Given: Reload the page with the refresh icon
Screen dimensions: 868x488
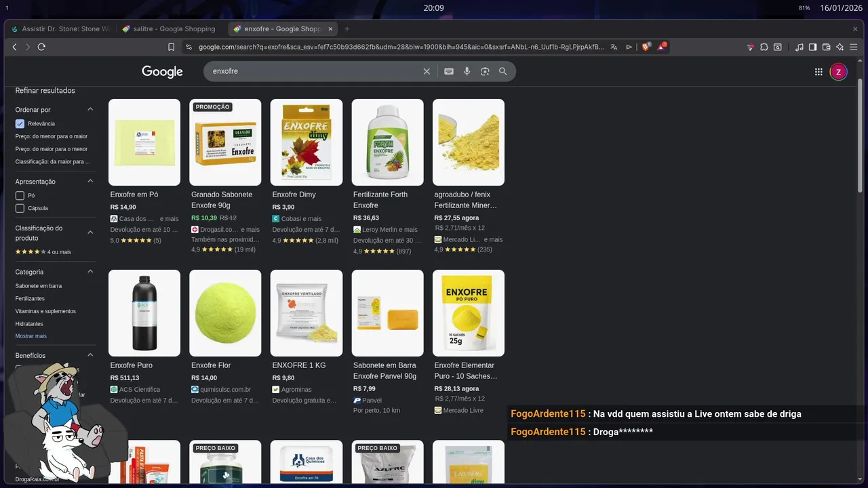Looking at the screenshot, I should (x=41, y=47).
